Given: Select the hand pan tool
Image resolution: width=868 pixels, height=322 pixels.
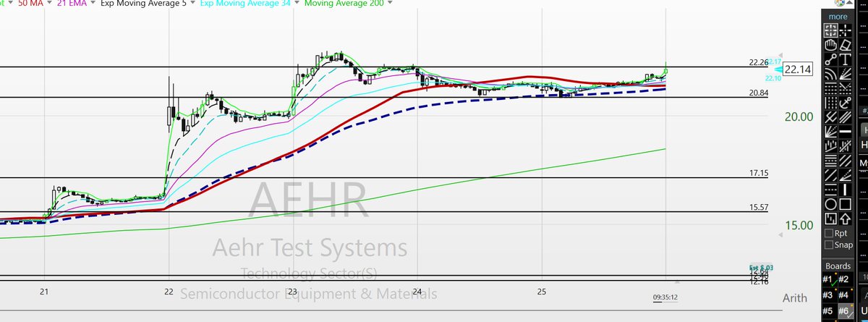Looking at the screenshot, I should point(830,45).
